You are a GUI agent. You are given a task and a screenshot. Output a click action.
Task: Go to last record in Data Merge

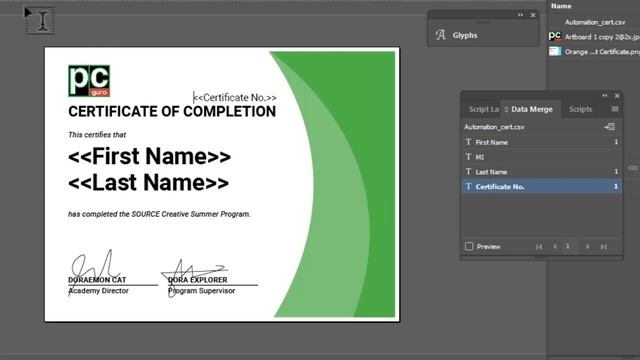coord(603,247)
